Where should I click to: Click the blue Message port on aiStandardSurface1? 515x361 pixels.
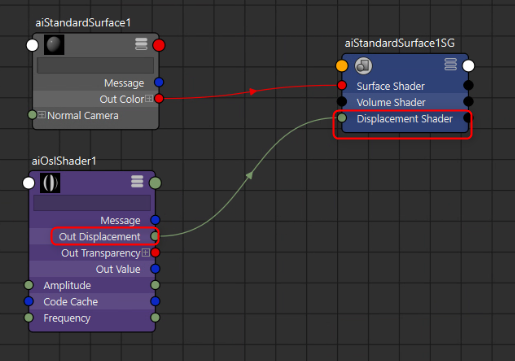pos(159,82)
